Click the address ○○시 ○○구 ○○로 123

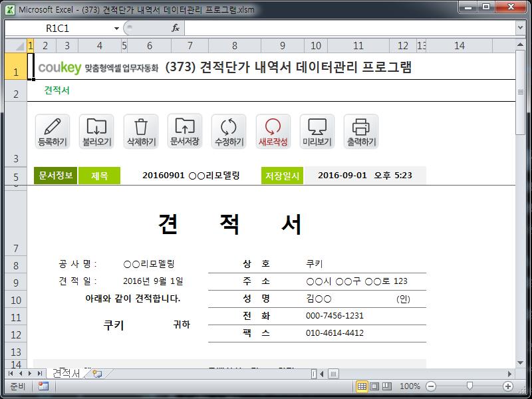(356, 281)
